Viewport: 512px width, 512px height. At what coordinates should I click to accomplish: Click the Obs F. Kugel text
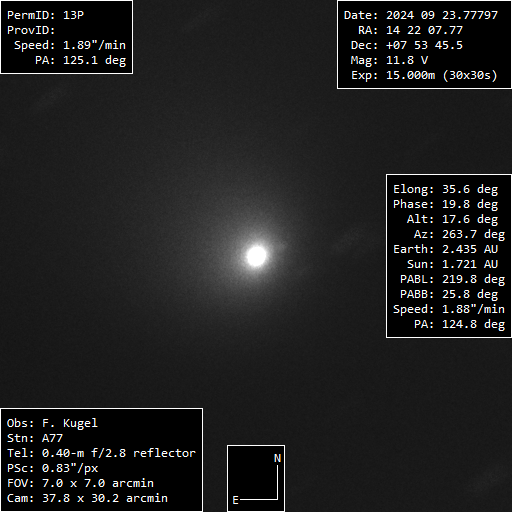pyautogui.click(x=52, y=423)
